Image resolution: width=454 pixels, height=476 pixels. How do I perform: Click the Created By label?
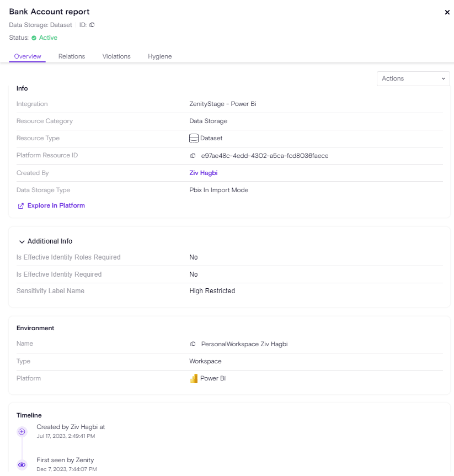click(x=33, y=173)
